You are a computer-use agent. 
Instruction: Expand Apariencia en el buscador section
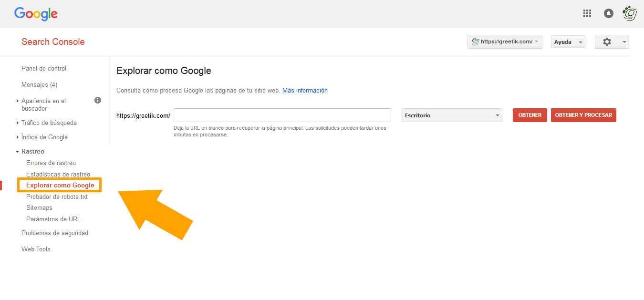click(43, 104)
